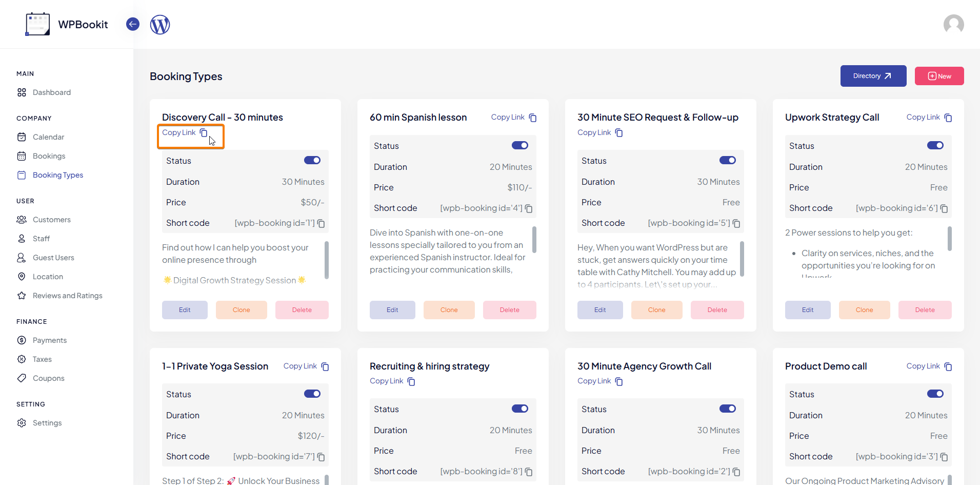Toggle status of 1-1 Private Yoga Session
Viewport: 980px width, 485px height.
click(x=312, y=394)
